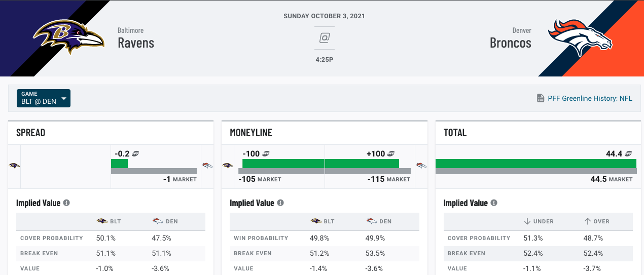This screenshot has width=644, height=275.
Task: Click -115 MARKET moneyline value
Action: [389, 179]
